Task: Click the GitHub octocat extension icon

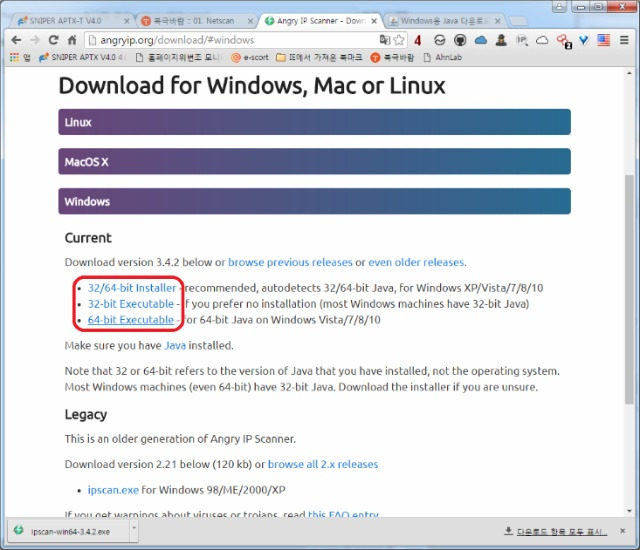Action: coord(460,40)
